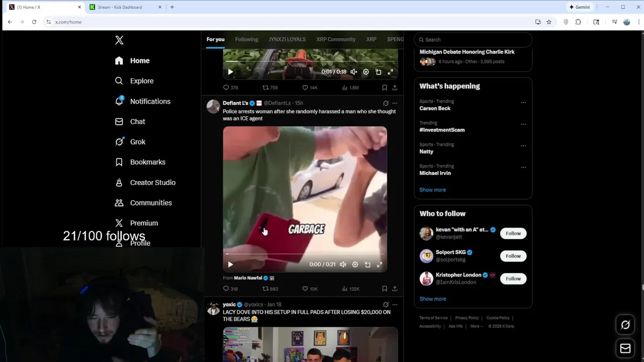Switch to the Following tab
This screenshot has height=362, width=644.
coord(247,39)
